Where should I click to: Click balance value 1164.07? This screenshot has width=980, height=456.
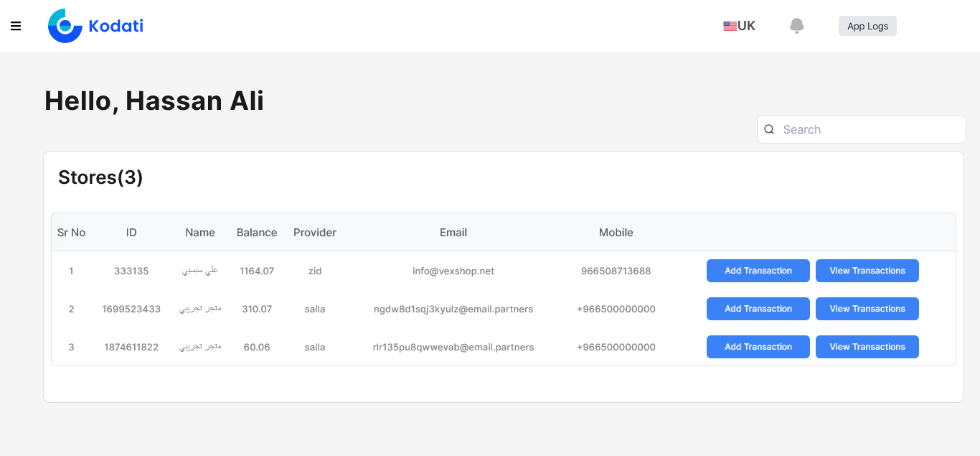(x=257, y=271)
